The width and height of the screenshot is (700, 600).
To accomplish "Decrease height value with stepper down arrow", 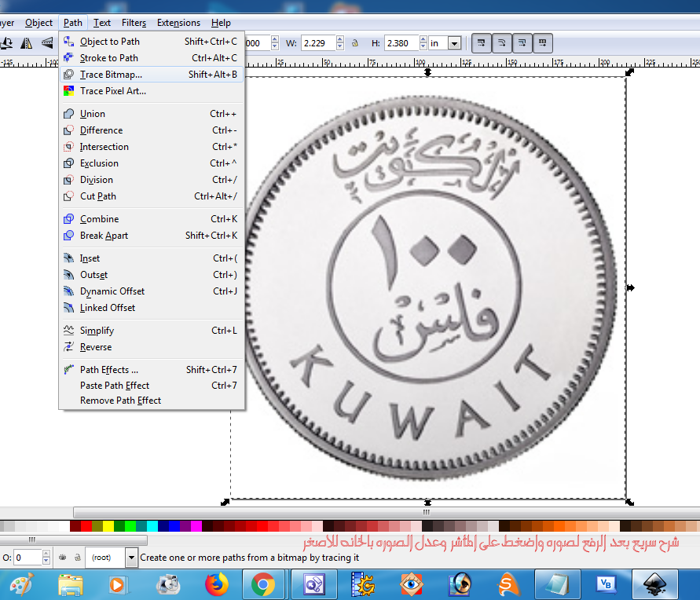I will (x=423, y=46).
